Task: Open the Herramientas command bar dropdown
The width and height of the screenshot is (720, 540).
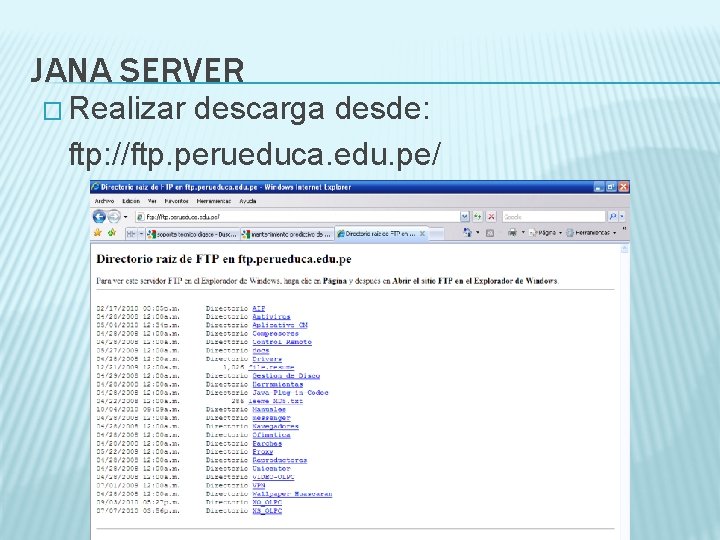Action: pos(591,233)
